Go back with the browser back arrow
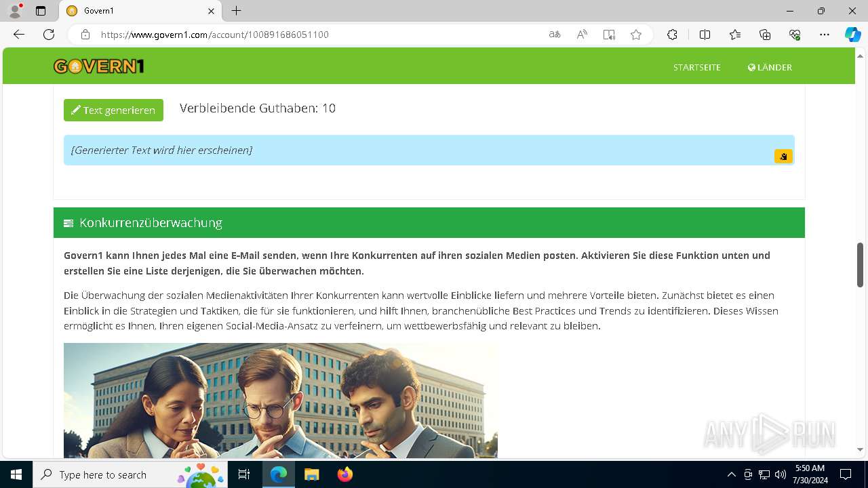 tap(19, 35)
